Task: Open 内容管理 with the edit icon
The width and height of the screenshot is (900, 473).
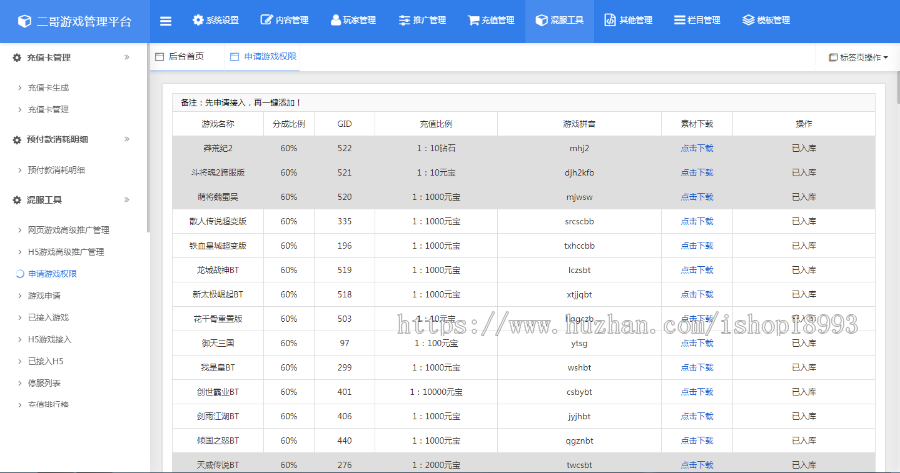Action: point(284,20)
